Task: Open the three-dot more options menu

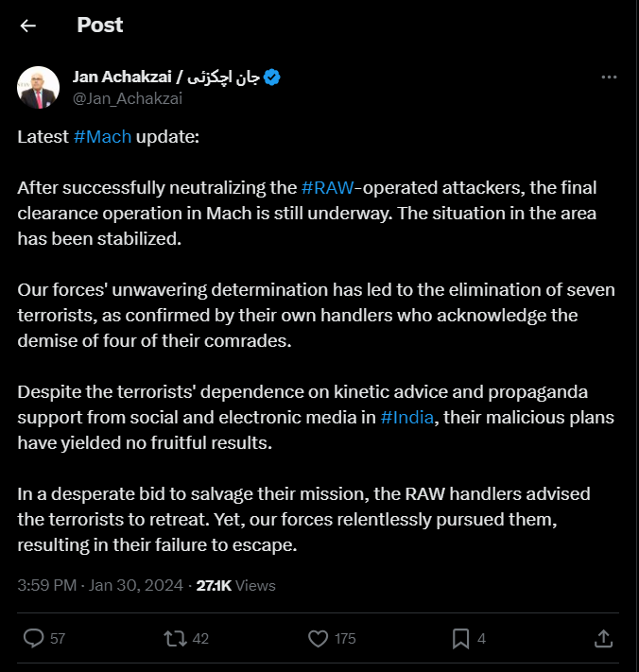Action: point(612,78)
